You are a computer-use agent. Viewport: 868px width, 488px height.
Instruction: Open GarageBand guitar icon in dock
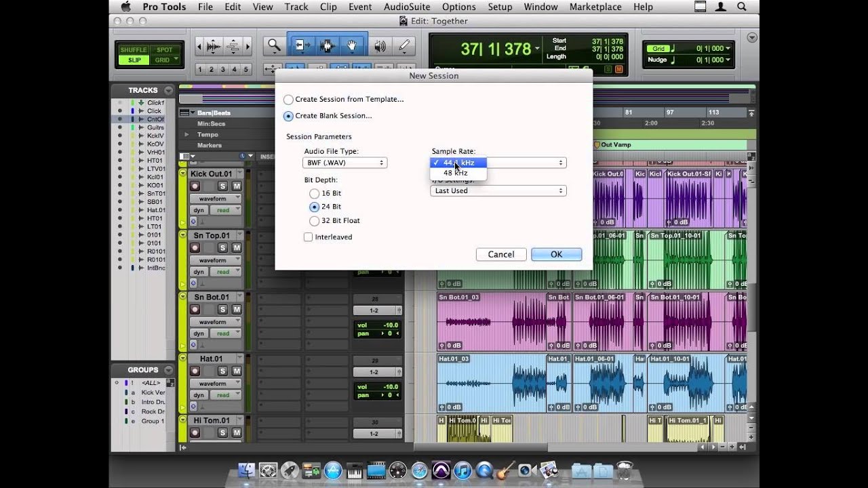click(x=505, y=470)
